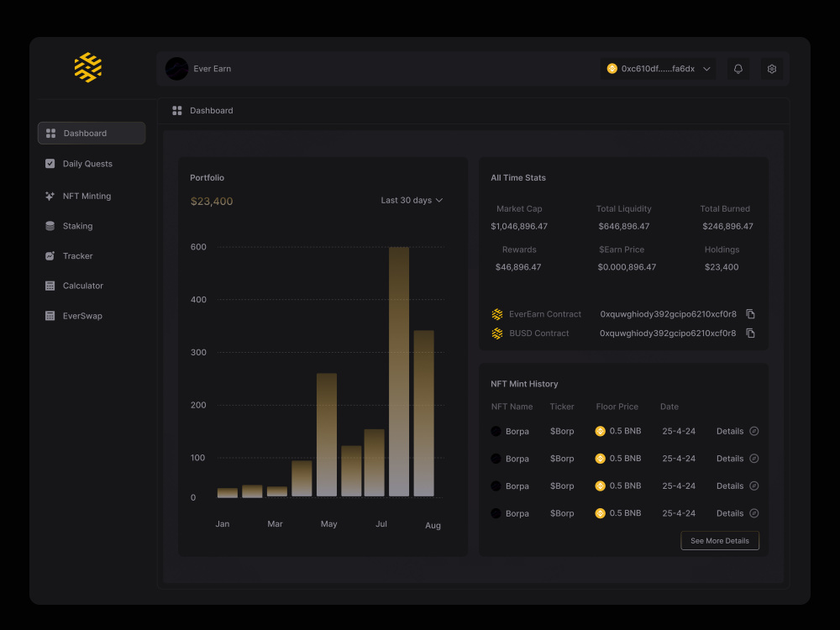The height and width of the screenshot is (630, 840).
Task: Click the BNB coin icon in fourth row
Action: [x=600, y=513]
